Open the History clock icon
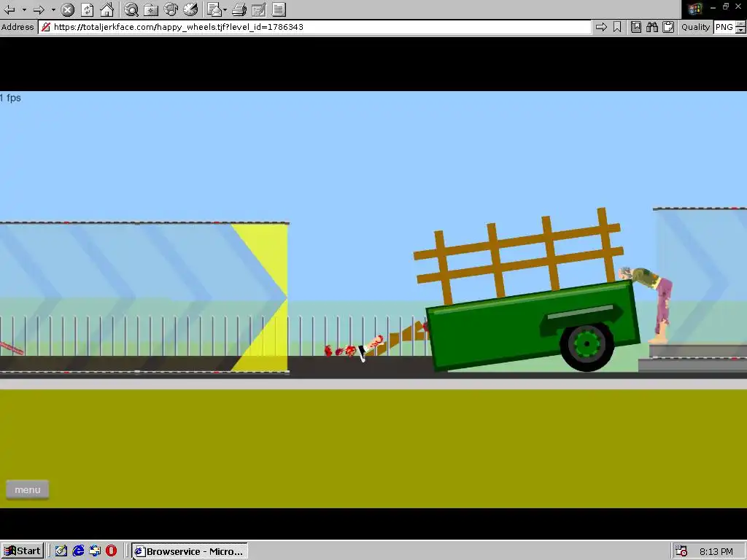 coord(190,9)
